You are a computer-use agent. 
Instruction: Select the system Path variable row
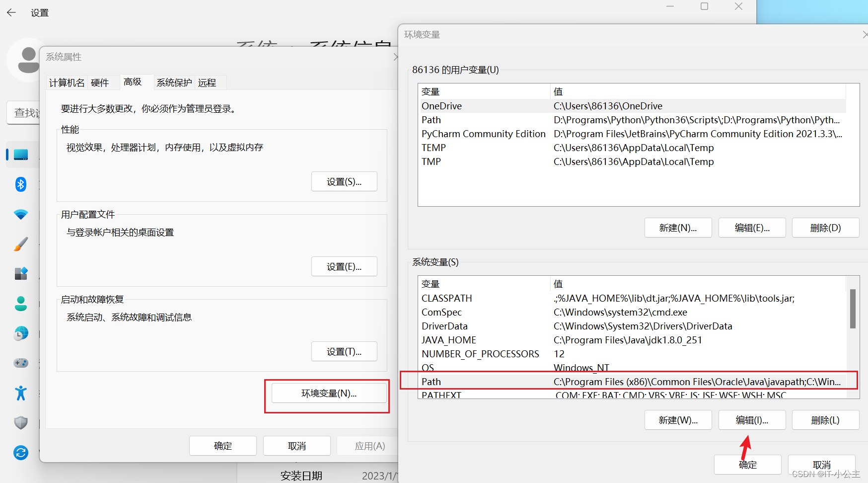pyautogui.click(x=632, y=382)
